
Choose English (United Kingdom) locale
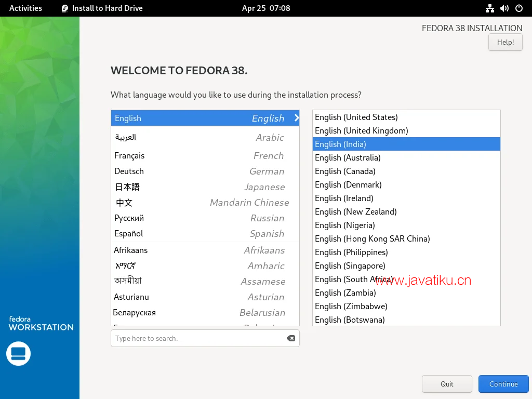pos(406,130)
